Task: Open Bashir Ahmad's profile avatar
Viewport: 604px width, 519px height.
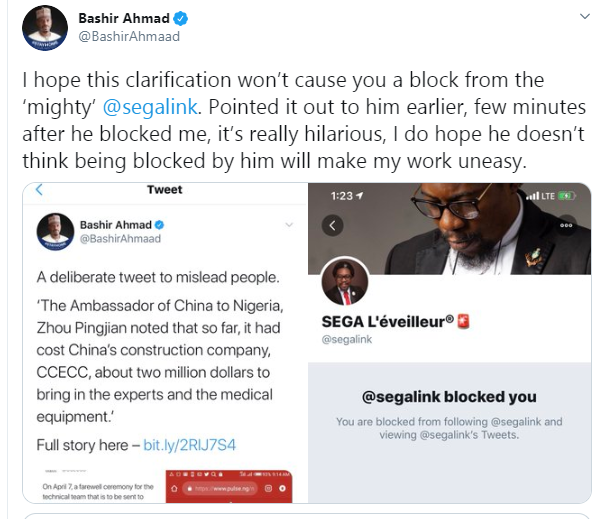Action: (x=45, y=28)
